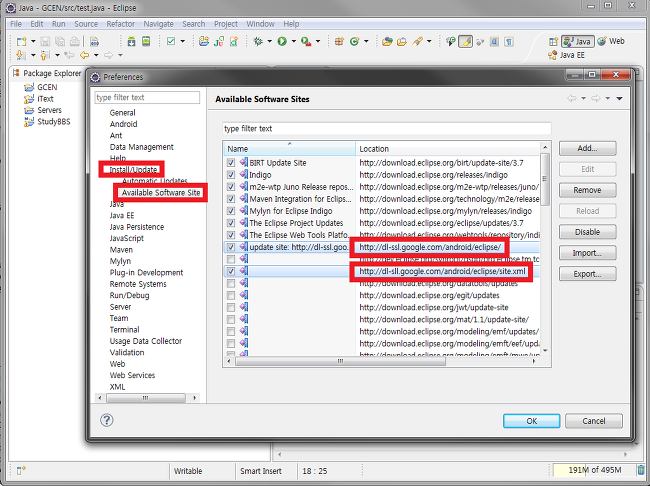650x486 pixels.
Task: Click the Run External Tools icon
Action: pos(306,41)
